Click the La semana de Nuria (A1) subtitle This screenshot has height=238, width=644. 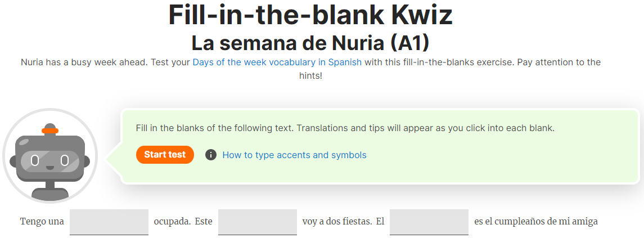pos(310,42)
